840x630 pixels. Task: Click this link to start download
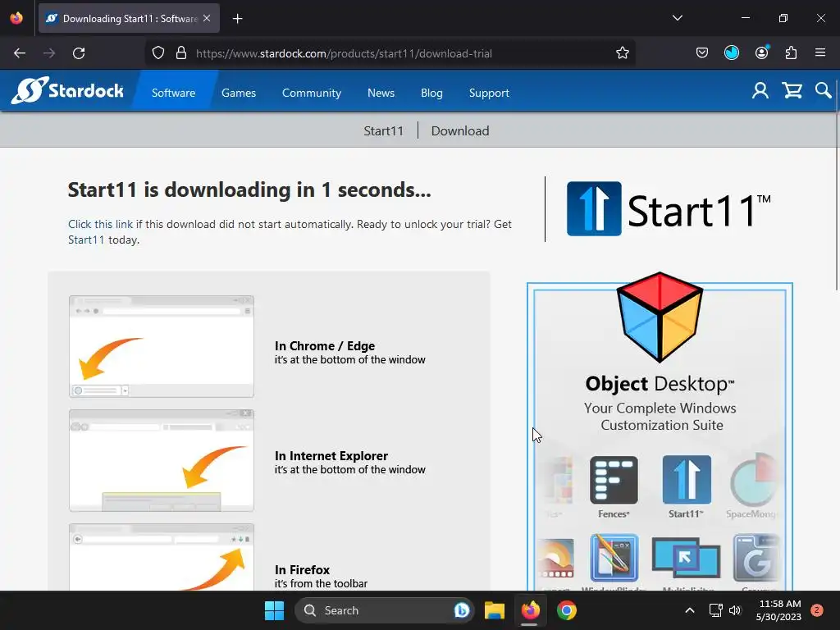pyautogui.click(x=100, y=224)
